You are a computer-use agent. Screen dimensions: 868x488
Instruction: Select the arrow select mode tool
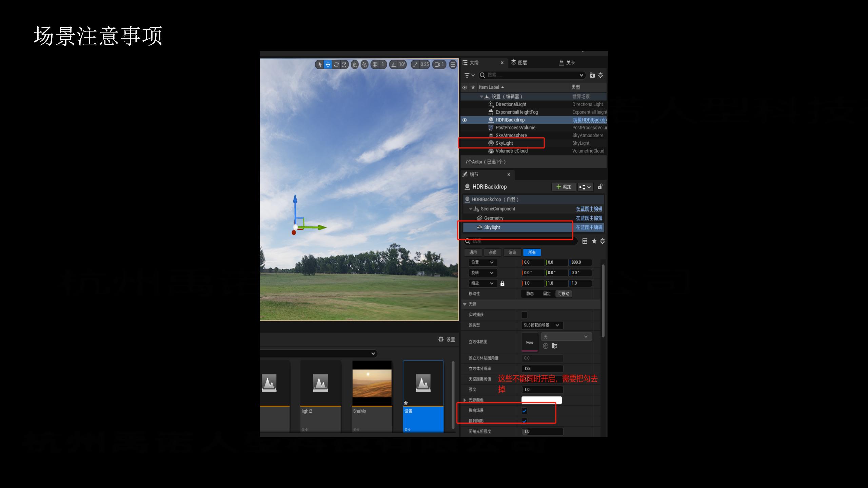320,64
